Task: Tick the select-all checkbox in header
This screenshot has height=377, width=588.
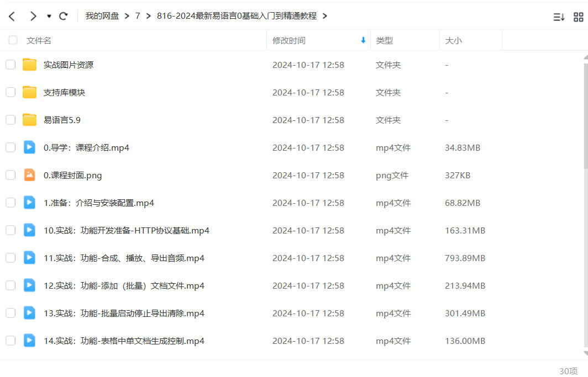Action: [13, 40]
